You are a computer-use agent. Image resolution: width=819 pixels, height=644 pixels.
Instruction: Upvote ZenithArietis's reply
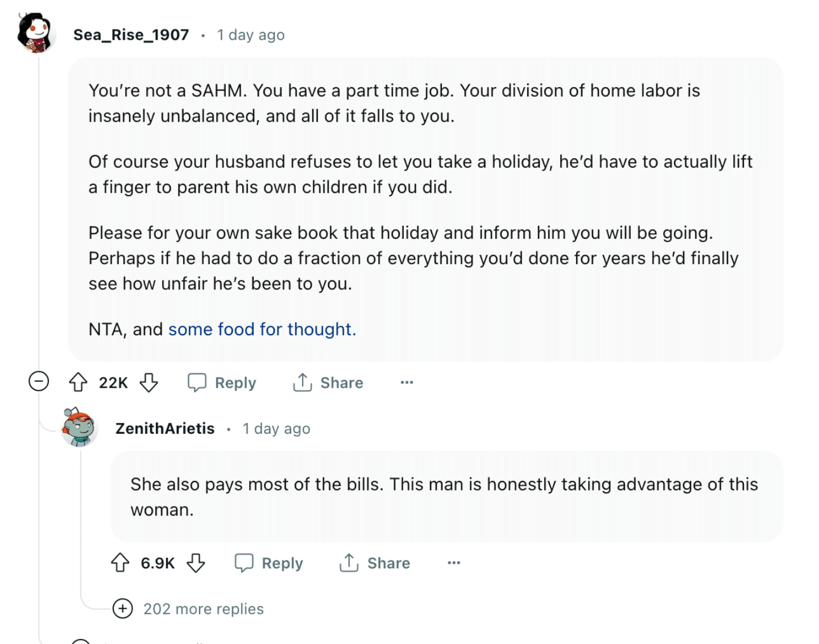[120, 563]
